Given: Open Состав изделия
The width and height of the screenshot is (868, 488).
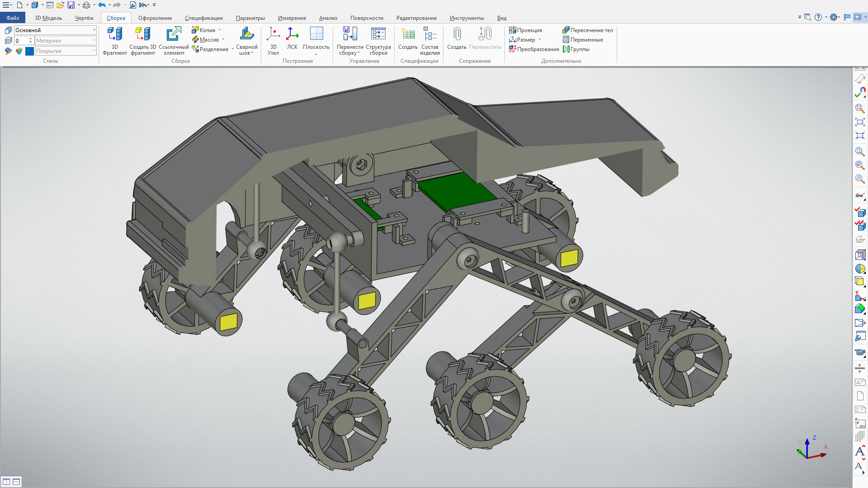Looking at the screenshot, I should (x=430, y=41).
